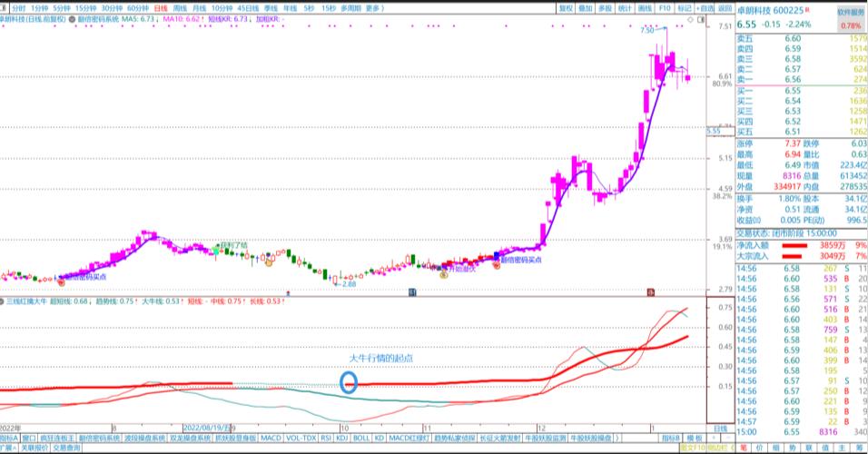Select the 价 price tab in the quote panel
The width and height of the screenshot is (868, 454).
pos(759,448)
